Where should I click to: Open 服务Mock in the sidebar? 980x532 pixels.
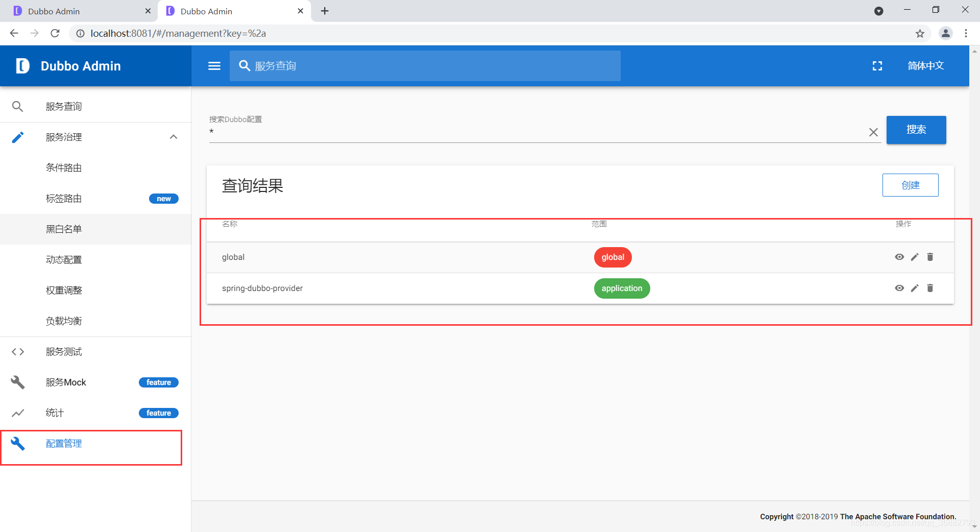click(95, 382)
